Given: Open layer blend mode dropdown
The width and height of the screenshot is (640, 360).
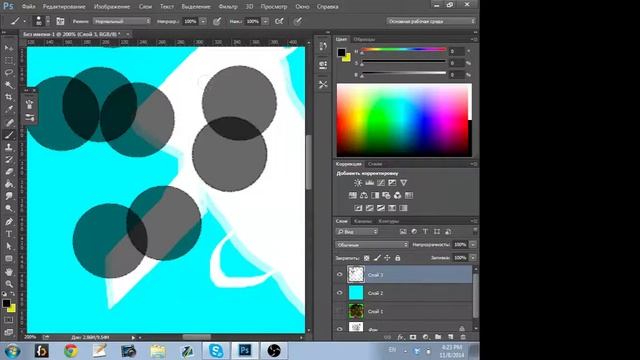Looking at the screenshot, I should pyautogui.click(x=372, y=244).
